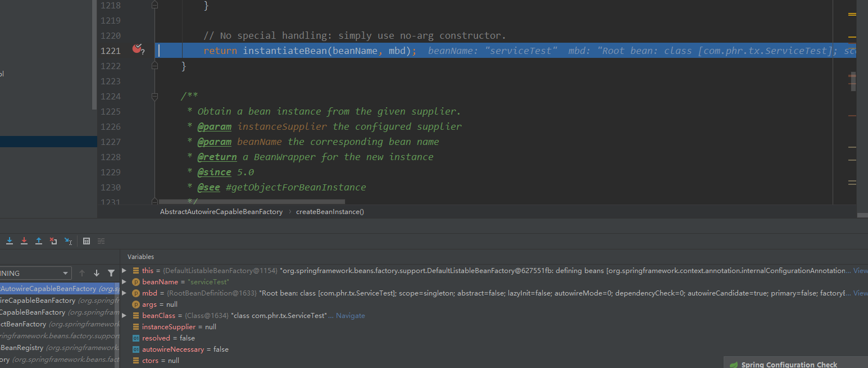Select the ctBeanFactory stack frame
Screen dimensions: 868x368
(60, 324)
